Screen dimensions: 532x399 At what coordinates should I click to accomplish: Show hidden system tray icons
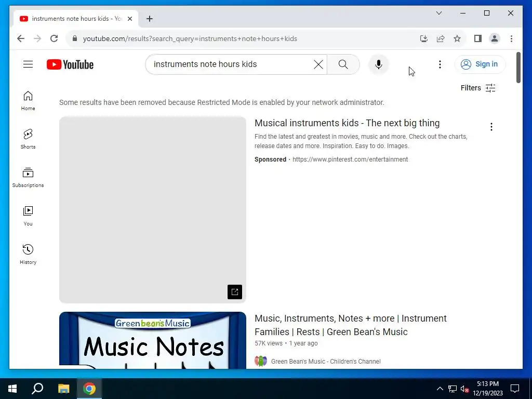(440, 389)
